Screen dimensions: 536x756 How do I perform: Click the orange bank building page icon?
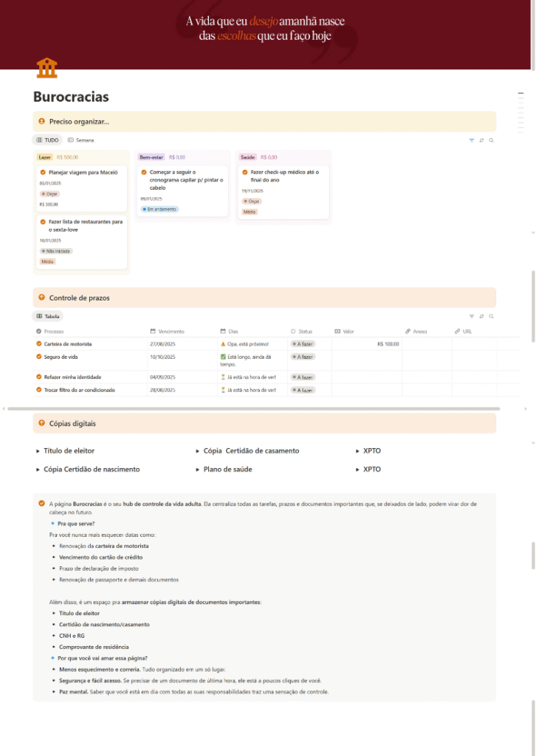(x=47, y=68)
